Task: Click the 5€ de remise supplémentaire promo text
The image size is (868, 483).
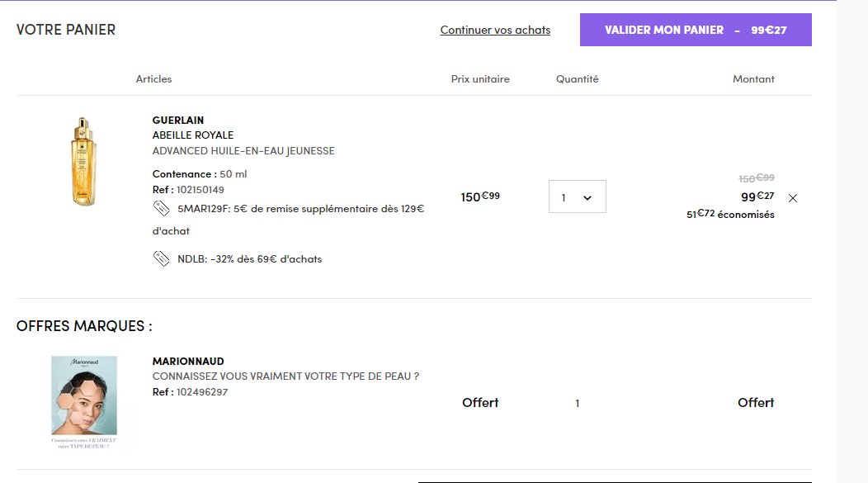Action: (x=289, y=220)
